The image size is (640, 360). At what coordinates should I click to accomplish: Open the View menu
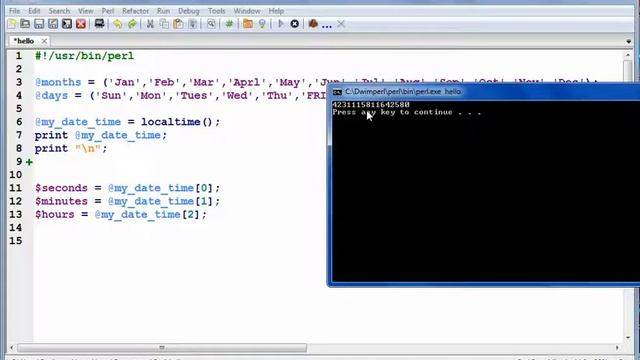coord(86,11)
